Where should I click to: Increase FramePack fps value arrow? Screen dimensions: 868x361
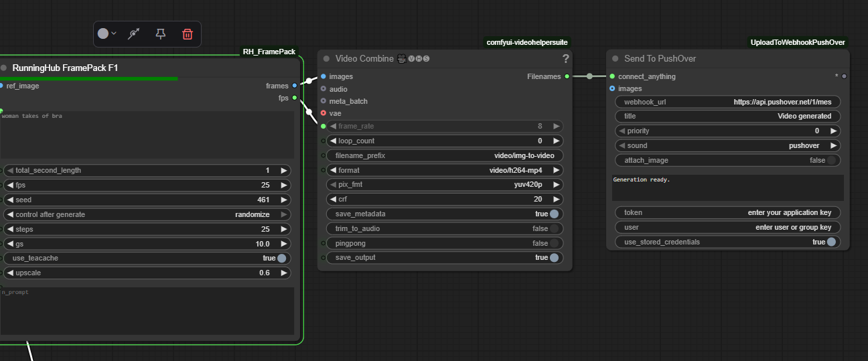(284, 185)
